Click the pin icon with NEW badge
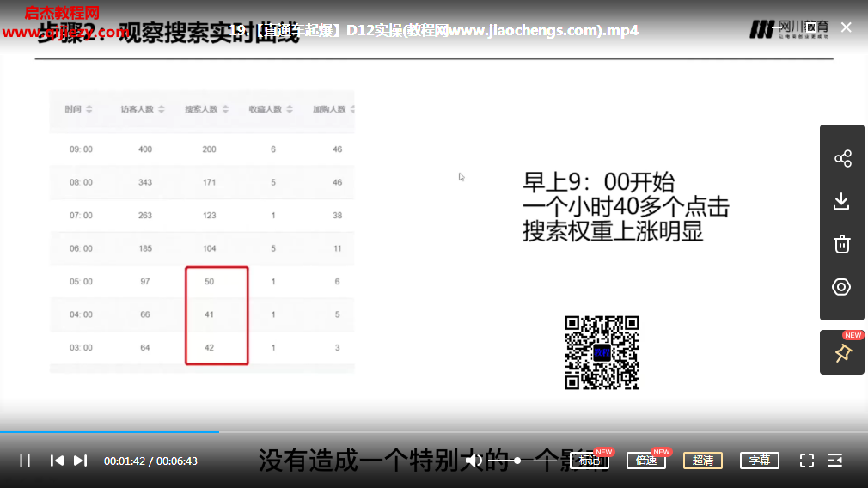868x488 pixels. click(x=843, y=353)
